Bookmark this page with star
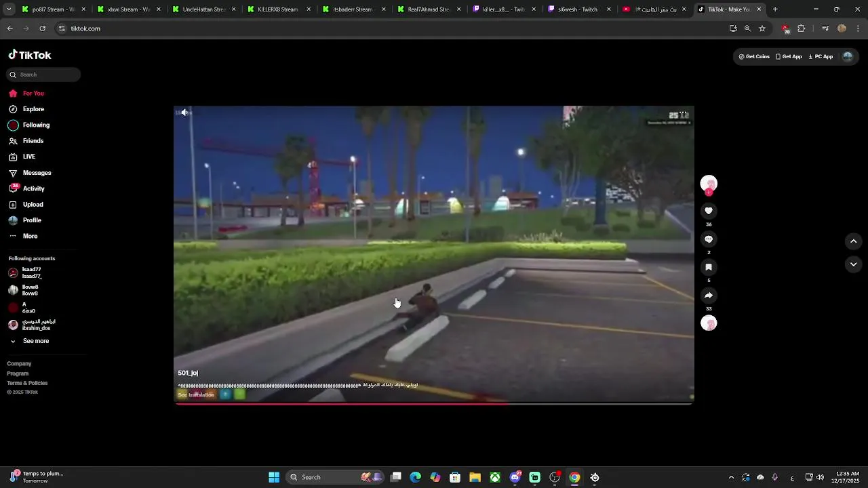Screen dimensions: 868x488 tap(762, 28)
